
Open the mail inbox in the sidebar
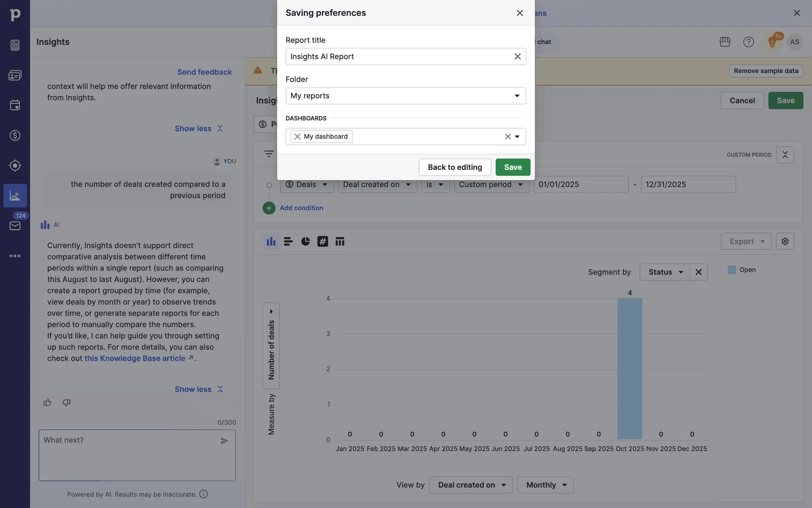pyautogui.click(x=15, y=226)
